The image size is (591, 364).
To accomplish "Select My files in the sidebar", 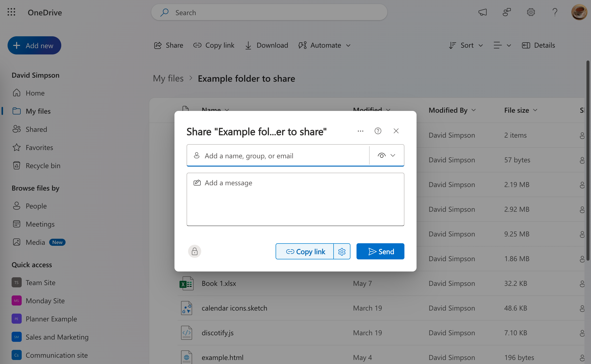I will [x=38, y=111].
